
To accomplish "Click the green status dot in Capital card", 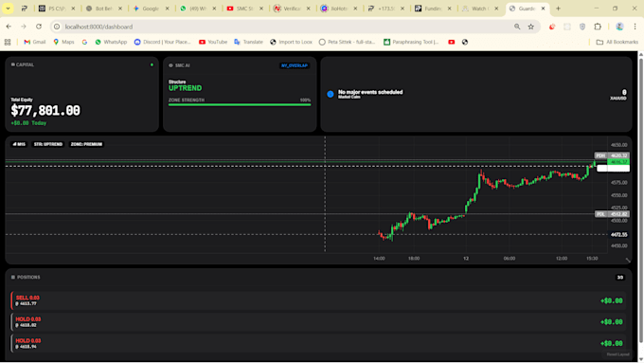I will 152,65.
